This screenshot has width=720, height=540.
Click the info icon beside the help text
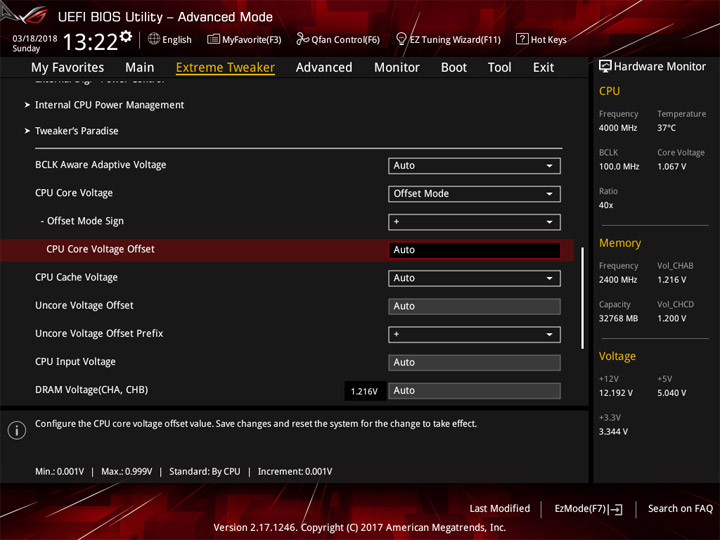(17, 430)
